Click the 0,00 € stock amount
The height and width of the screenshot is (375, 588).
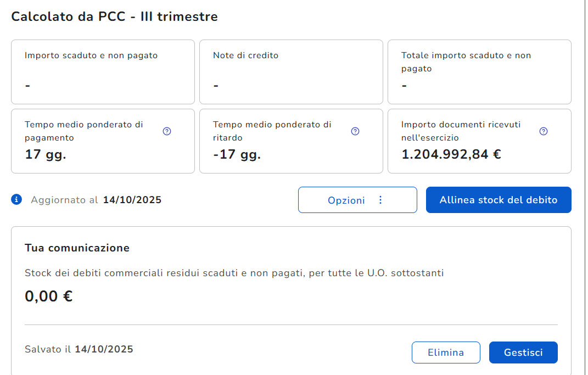tap(49, 296)
